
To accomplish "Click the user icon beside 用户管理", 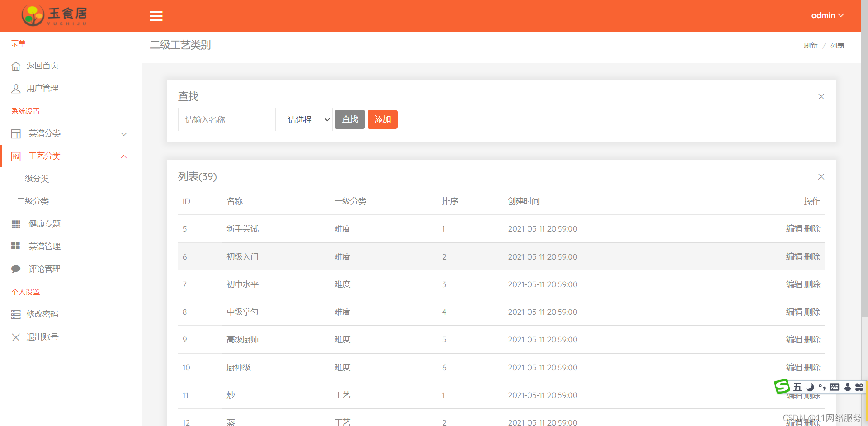I will pyautogui.click(x=16, y=89).
